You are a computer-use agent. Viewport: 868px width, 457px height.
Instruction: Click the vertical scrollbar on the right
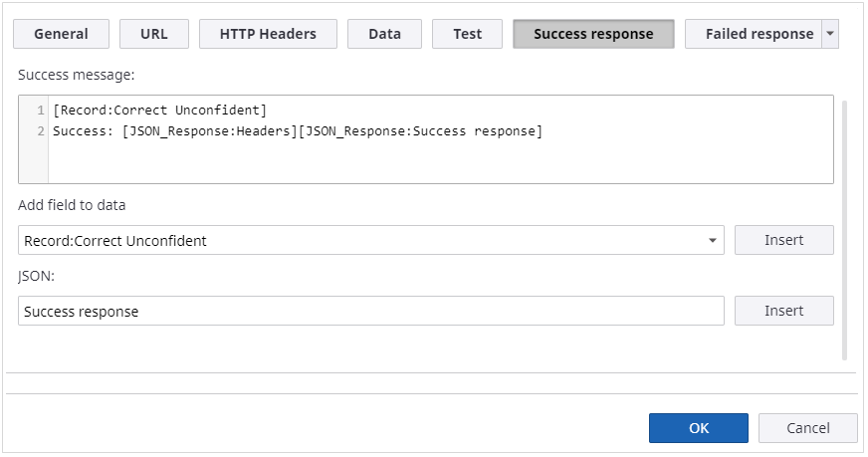click(x=846, y=229)
